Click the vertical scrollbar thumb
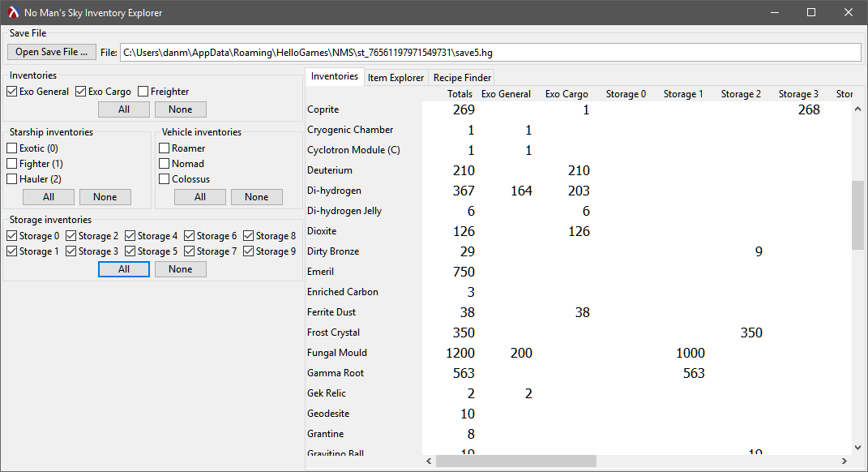Image resolution: width=868 pixels, height=472 pixels. [857, 215]
